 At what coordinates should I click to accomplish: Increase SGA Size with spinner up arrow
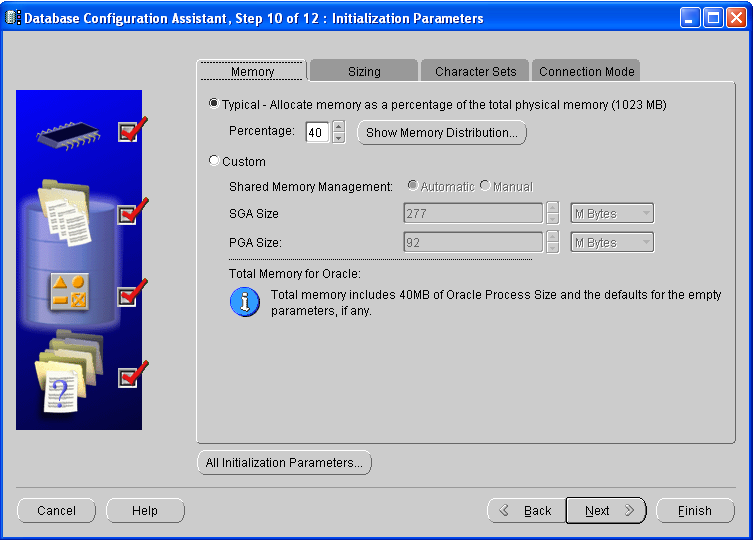pos(553,207)
